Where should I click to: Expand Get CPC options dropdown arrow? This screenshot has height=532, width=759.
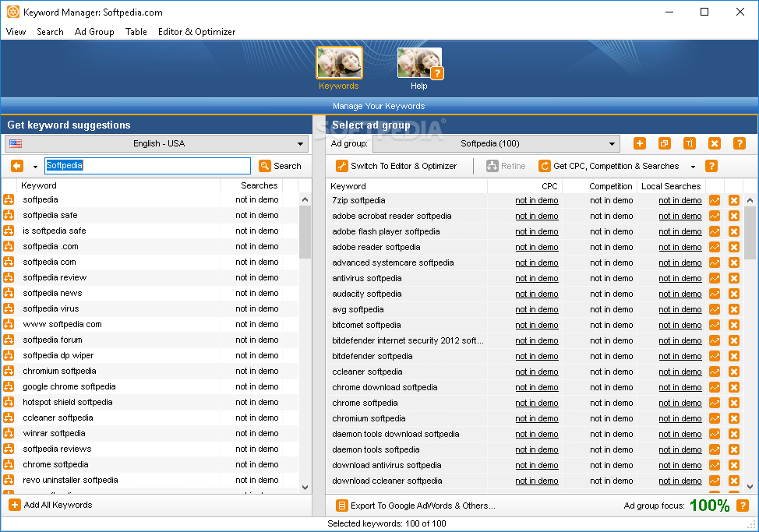(693, 167)
